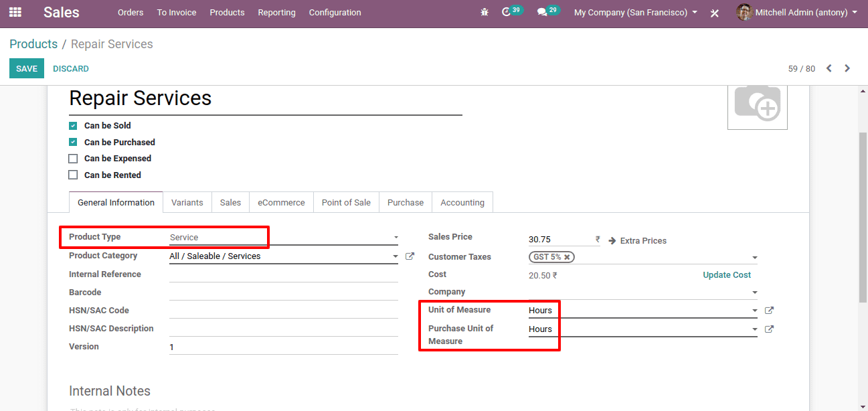Click the Sales app title

62,13
